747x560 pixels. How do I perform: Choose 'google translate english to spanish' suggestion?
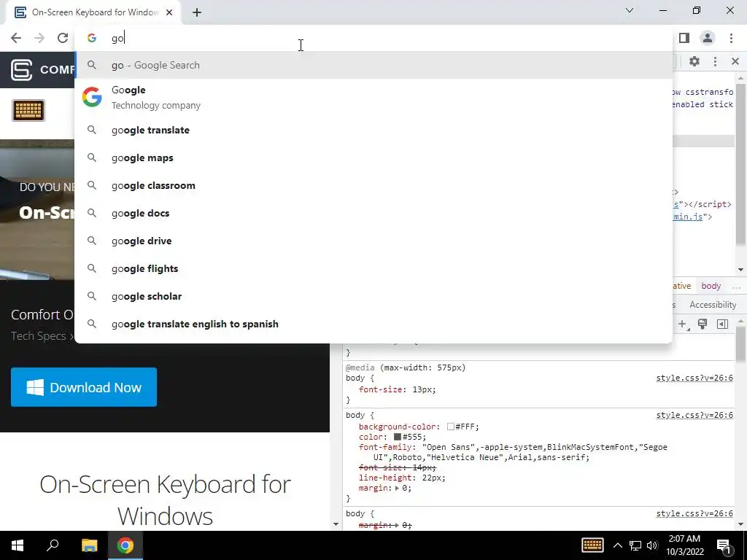(x=374, y=324)
